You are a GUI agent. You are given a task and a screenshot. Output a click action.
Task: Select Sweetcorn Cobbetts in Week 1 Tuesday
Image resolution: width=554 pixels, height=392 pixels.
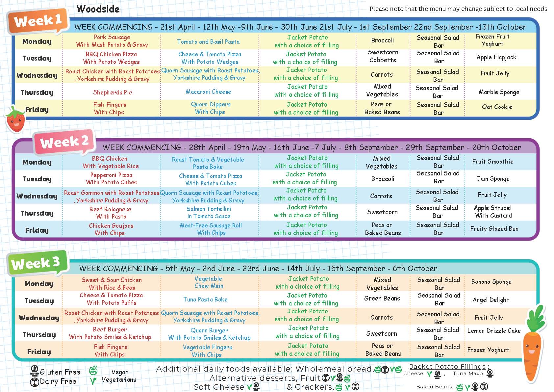tap(383, 56)
